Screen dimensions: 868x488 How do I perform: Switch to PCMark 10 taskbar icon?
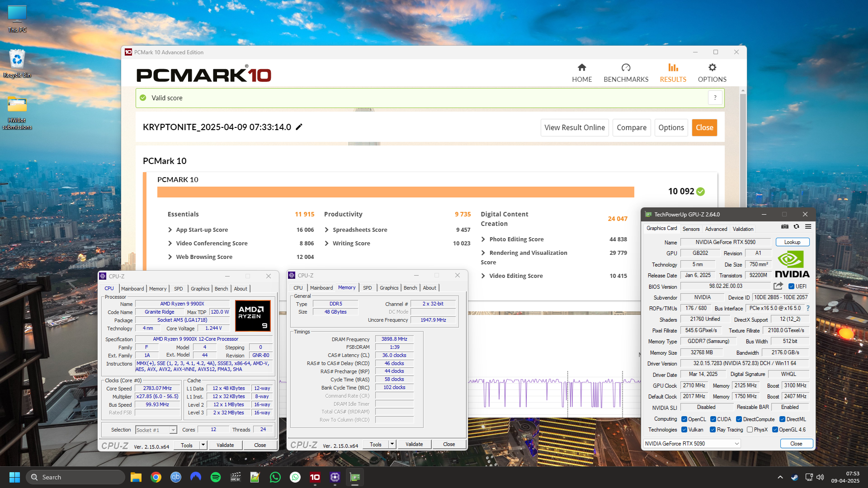[315, 477]
